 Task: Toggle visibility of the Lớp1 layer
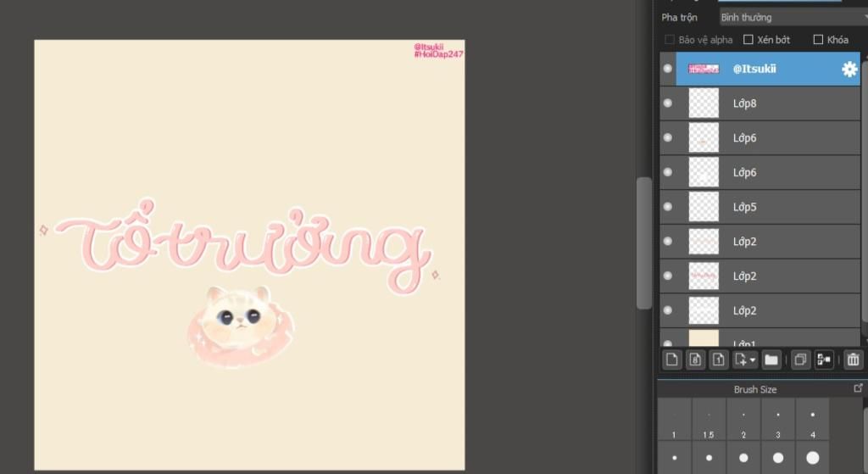[x=668, y=343]
